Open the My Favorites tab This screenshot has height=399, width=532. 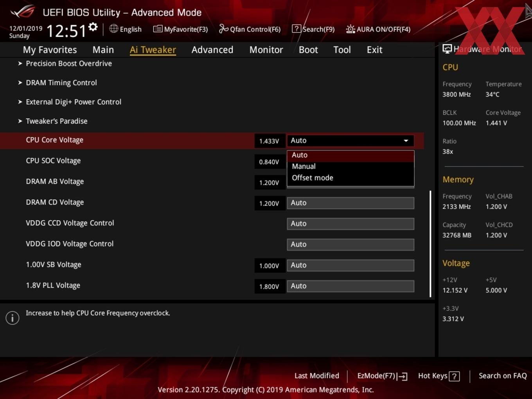(50, 50)
